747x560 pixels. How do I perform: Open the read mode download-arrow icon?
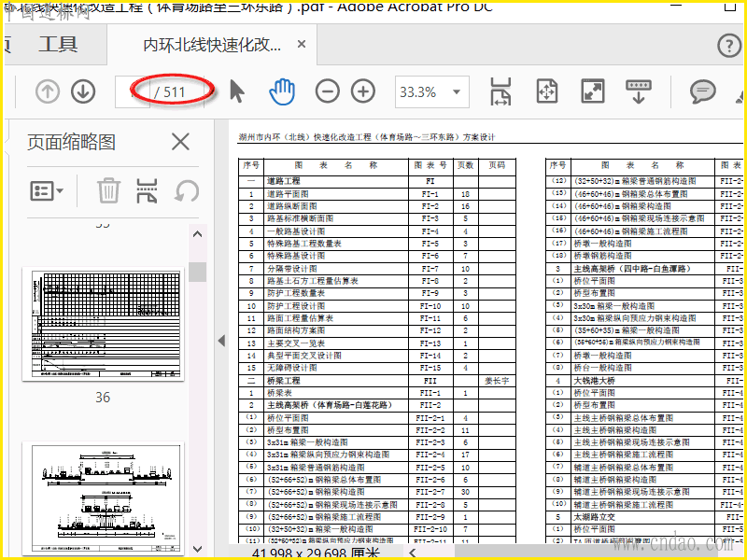tap(639, 91)
